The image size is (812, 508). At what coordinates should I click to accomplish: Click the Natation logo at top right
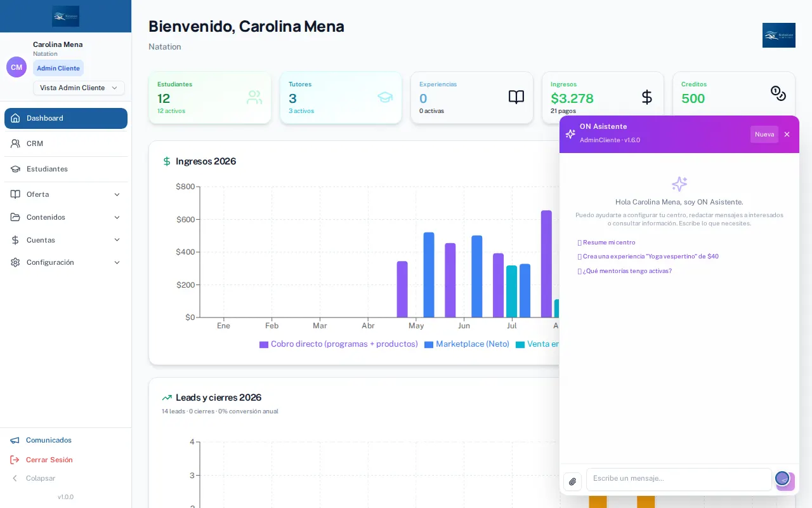[x=778, y=35]
